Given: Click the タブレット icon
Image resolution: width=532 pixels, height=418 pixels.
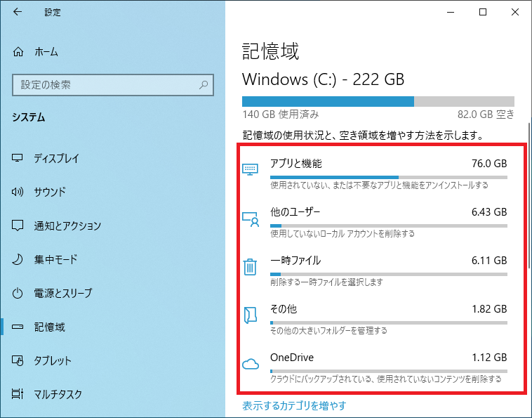Looking at the screenshot, I should 18,360.
